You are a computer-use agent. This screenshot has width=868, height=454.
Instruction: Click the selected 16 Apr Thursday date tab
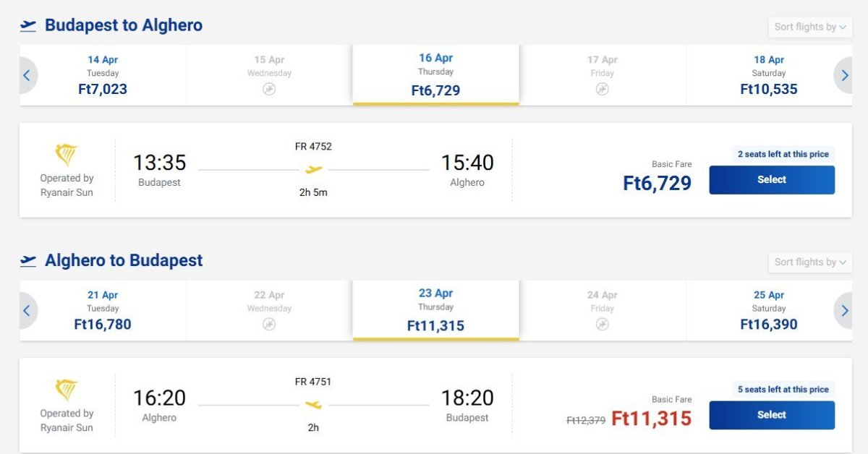coord(435,74)
